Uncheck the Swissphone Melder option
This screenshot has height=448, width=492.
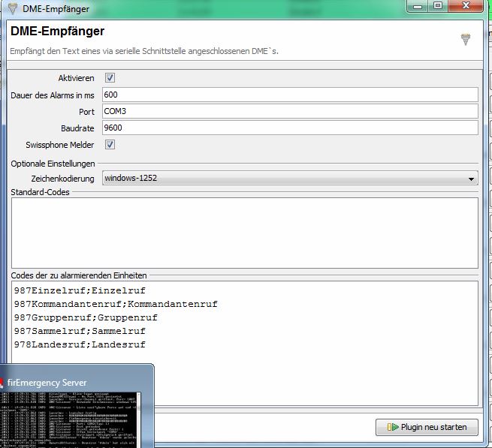click(x=110, y=144)
